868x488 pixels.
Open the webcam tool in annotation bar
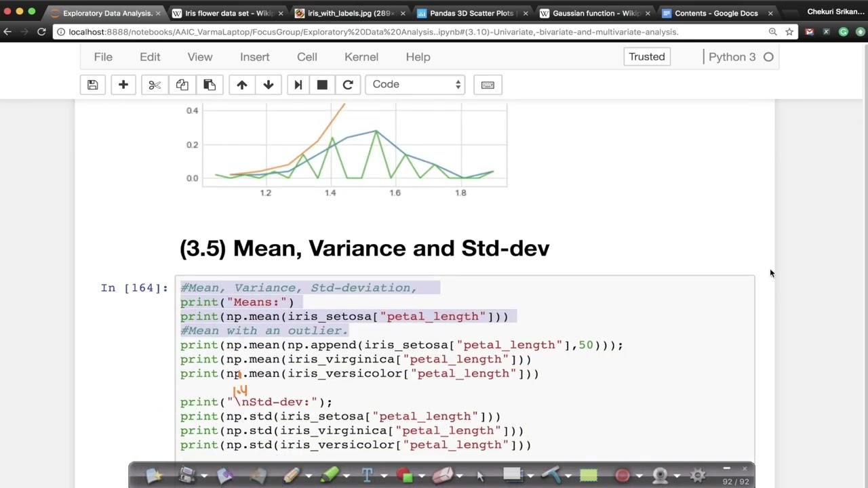(660, 476)
